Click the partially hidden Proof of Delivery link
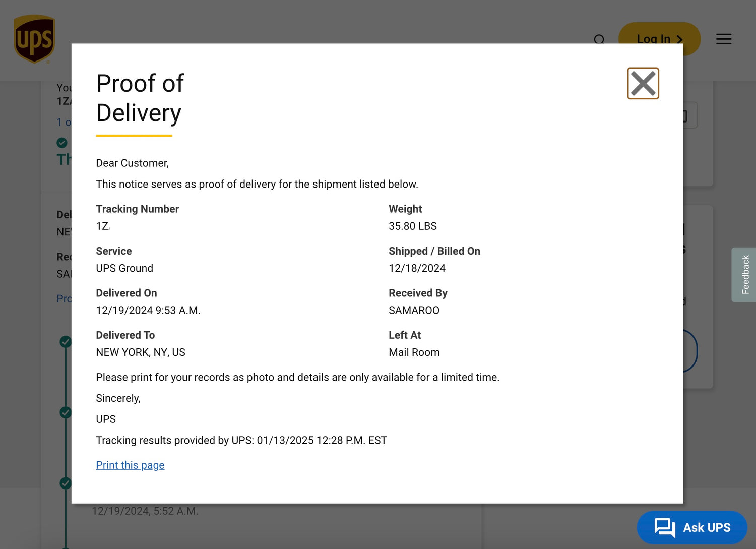This screenshot has height=549, width=756. coord(64,299)
